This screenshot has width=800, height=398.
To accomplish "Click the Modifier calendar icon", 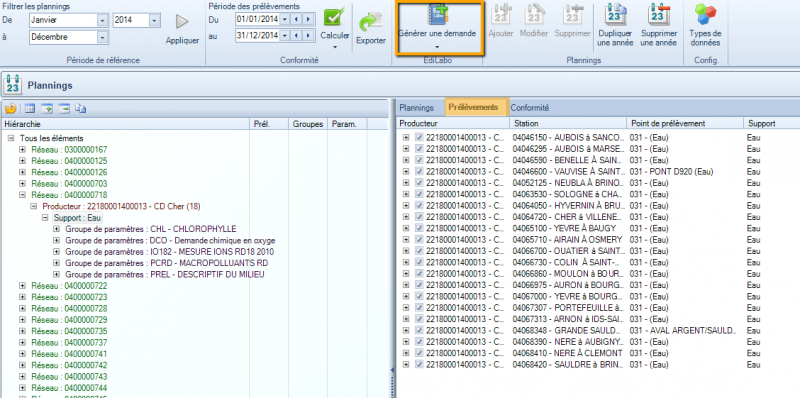I will tap(534, 14).
